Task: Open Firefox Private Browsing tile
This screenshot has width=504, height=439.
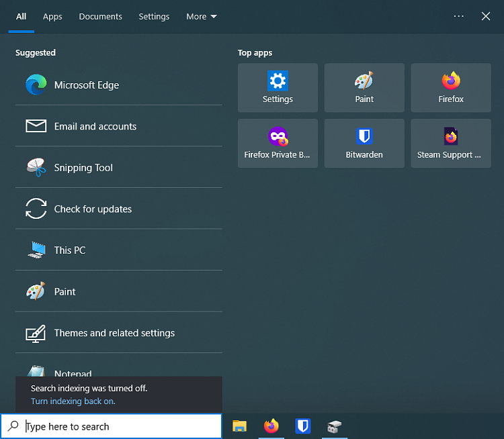Action: click(x=278, y=143)
